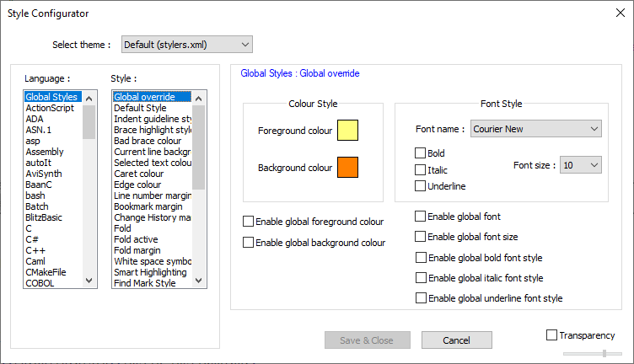Select COBOL in the Language list
The width and height of the screenshot is (634, 364).
coord(53,283)
